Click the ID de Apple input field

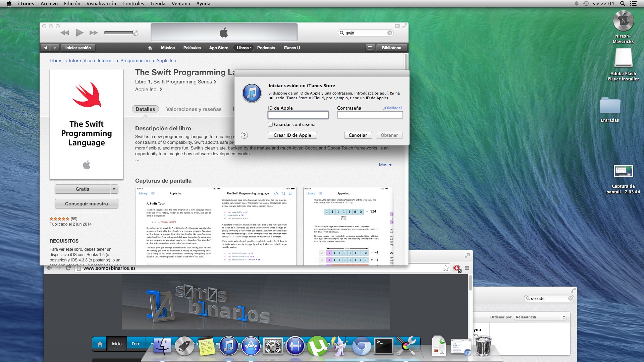pyautogui.click(x=298, y=115)
